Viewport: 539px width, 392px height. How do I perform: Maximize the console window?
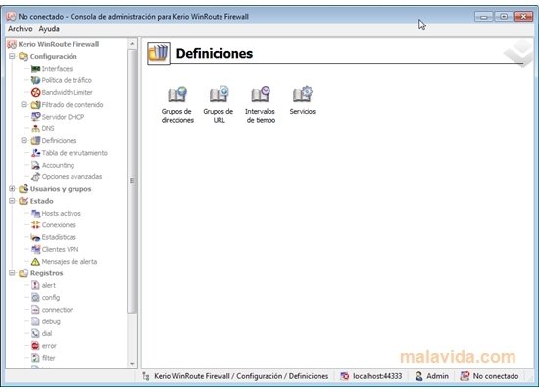click(504, 16)
